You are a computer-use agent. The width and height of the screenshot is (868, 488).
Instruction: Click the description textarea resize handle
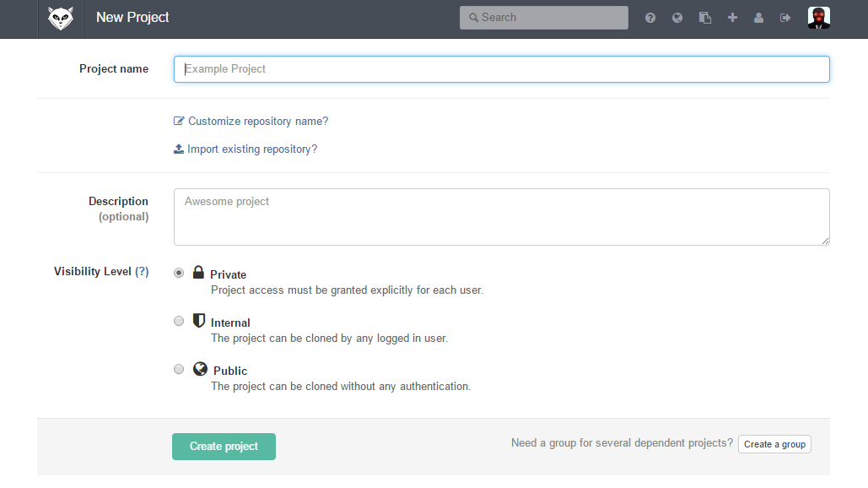pos(825,241)
